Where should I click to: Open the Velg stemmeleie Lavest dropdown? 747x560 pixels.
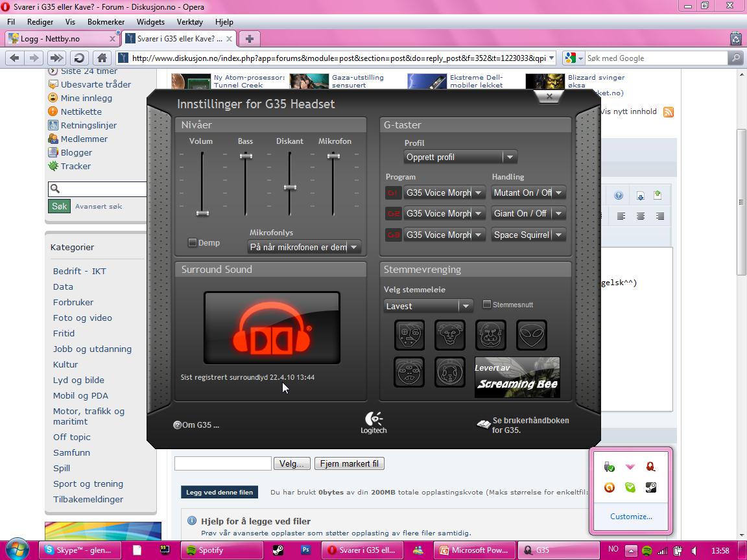point(428,306)
